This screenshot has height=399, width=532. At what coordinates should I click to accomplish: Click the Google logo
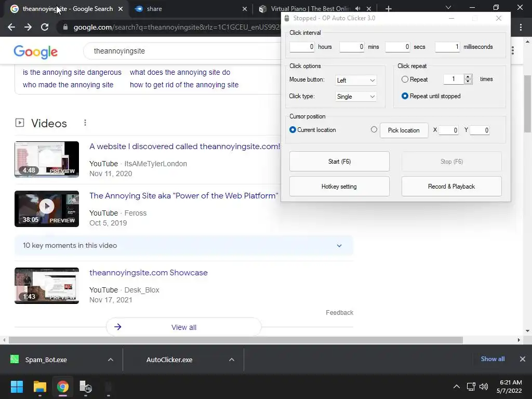[x=36, y=51]
